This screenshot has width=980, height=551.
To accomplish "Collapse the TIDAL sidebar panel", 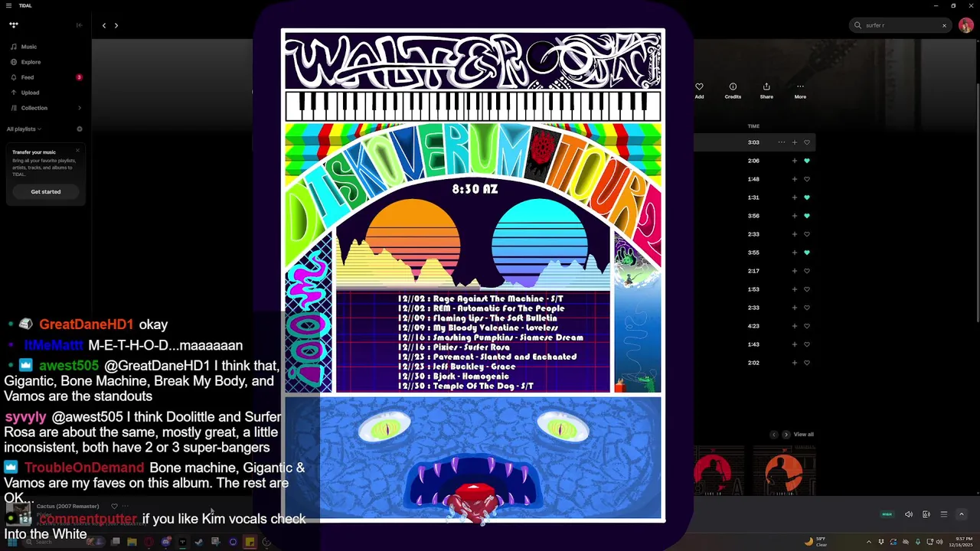I will coord(79,25).
